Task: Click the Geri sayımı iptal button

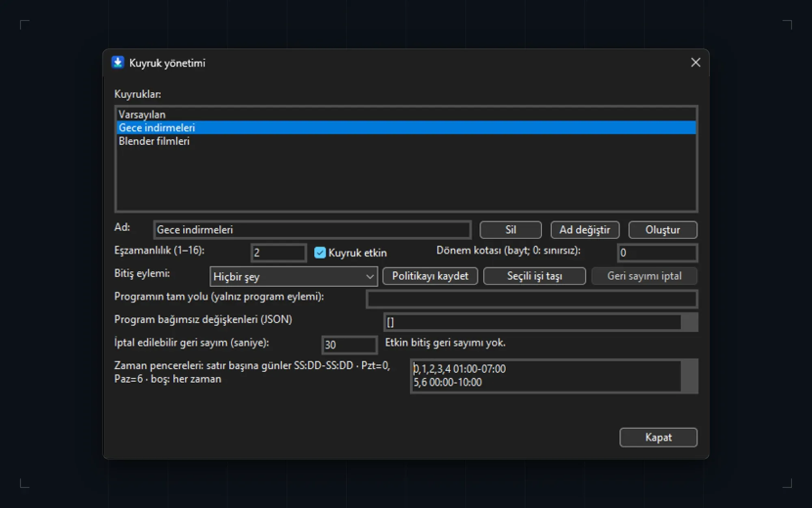Action: (644, 276)
